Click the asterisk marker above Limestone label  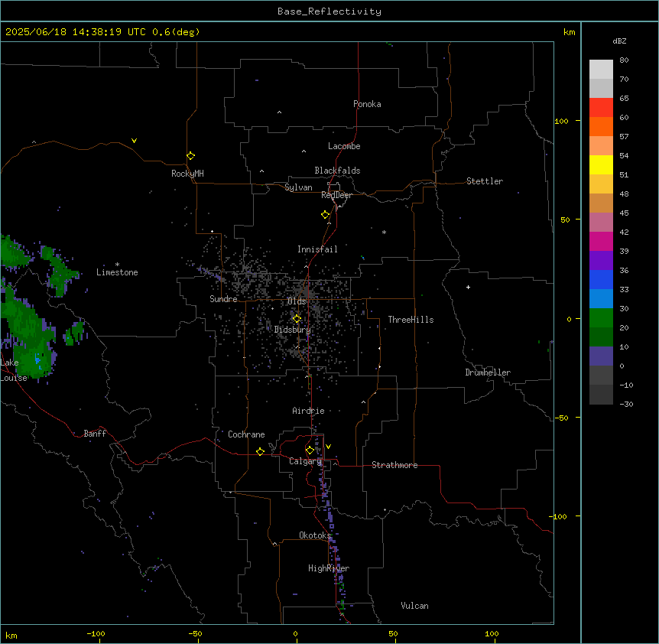117,265
